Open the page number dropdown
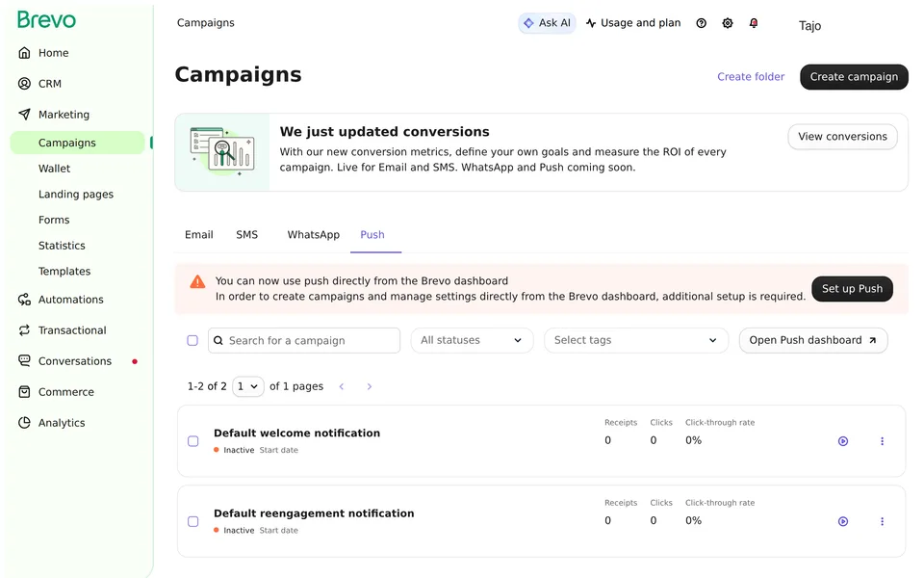The width and height of the screenshot is (924, 578). 248,387
